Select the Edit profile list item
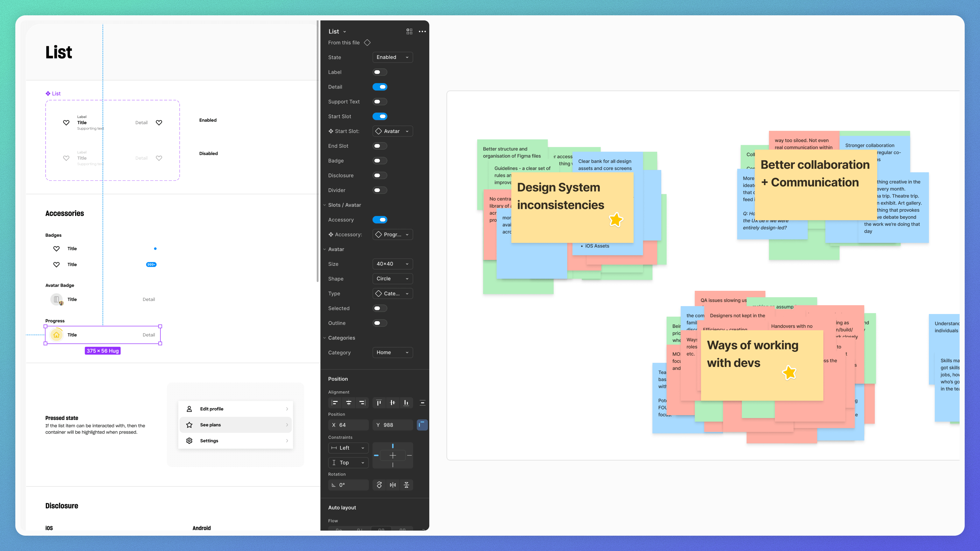This screenshot has height=551, width=980. 236,409
